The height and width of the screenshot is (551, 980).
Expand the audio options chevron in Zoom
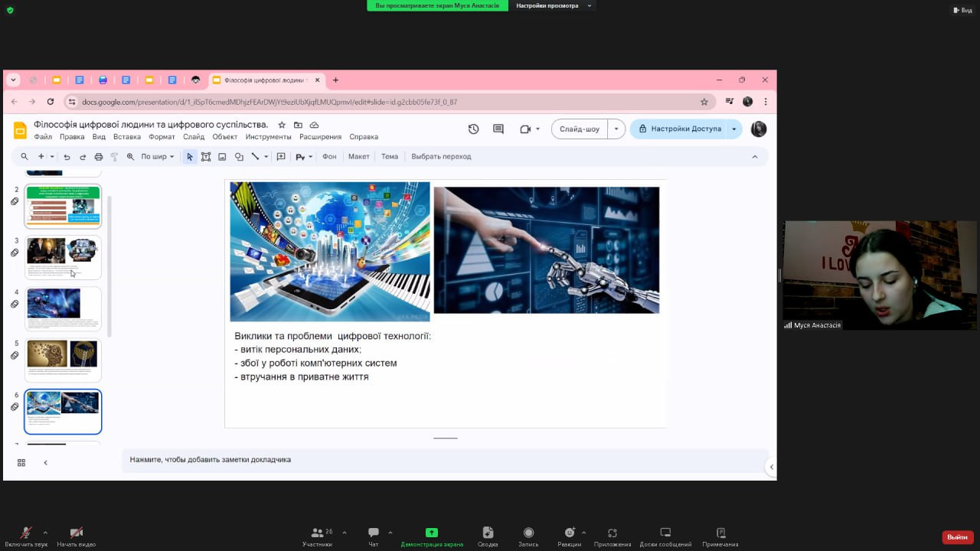click(x=45, y=532)
